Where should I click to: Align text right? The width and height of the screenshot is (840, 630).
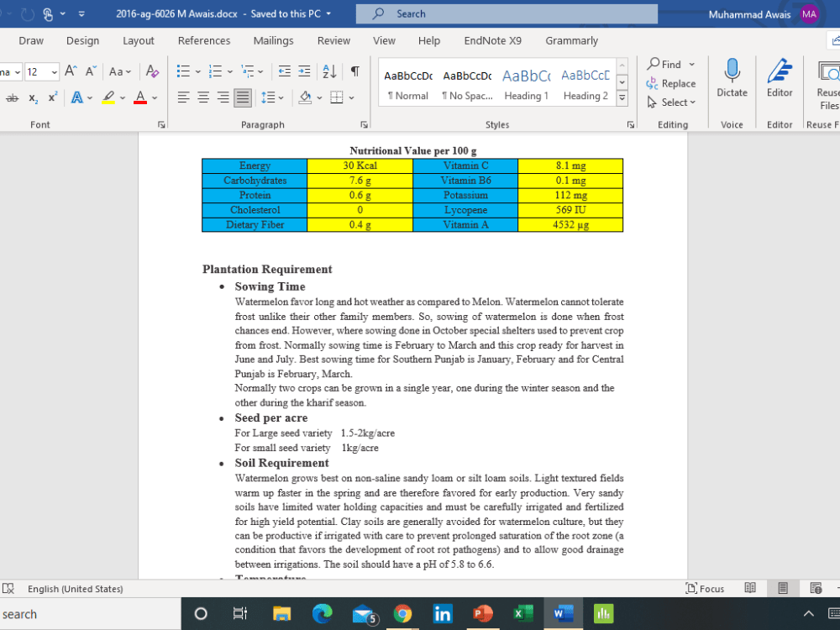[223, 97]
